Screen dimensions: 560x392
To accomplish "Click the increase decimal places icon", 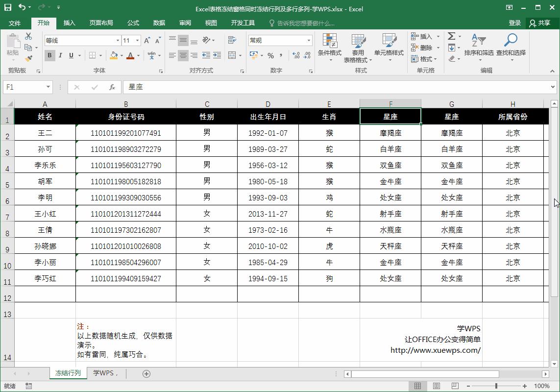I will click(296, 55).
